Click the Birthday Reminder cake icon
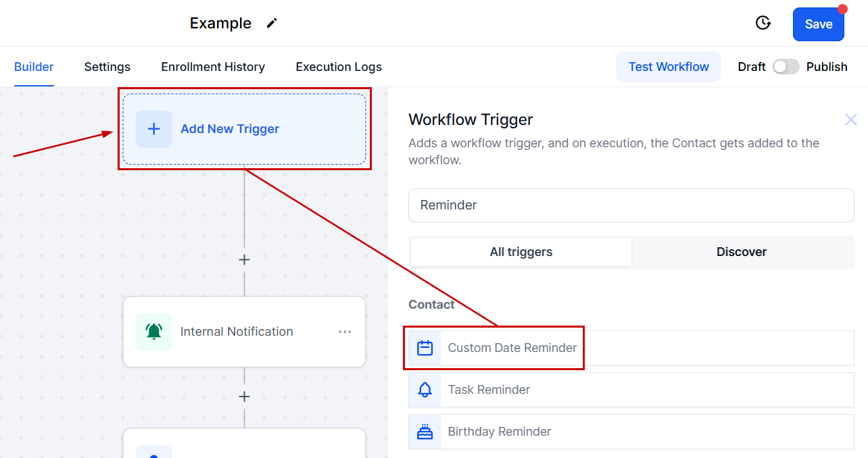The height and width of the screenshot is (458, 868). 425,432
